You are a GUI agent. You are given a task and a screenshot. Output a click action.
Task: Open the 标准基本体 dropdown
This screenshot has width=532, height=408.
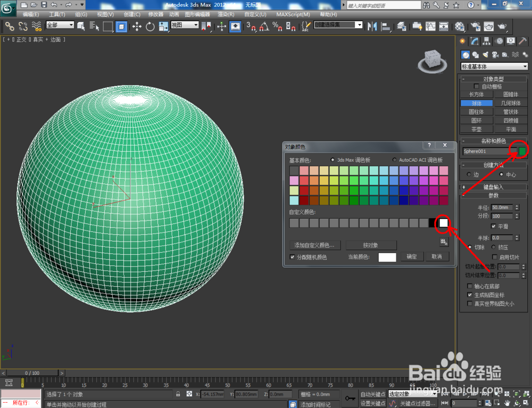pyautogui.click(x=494, y=66)
